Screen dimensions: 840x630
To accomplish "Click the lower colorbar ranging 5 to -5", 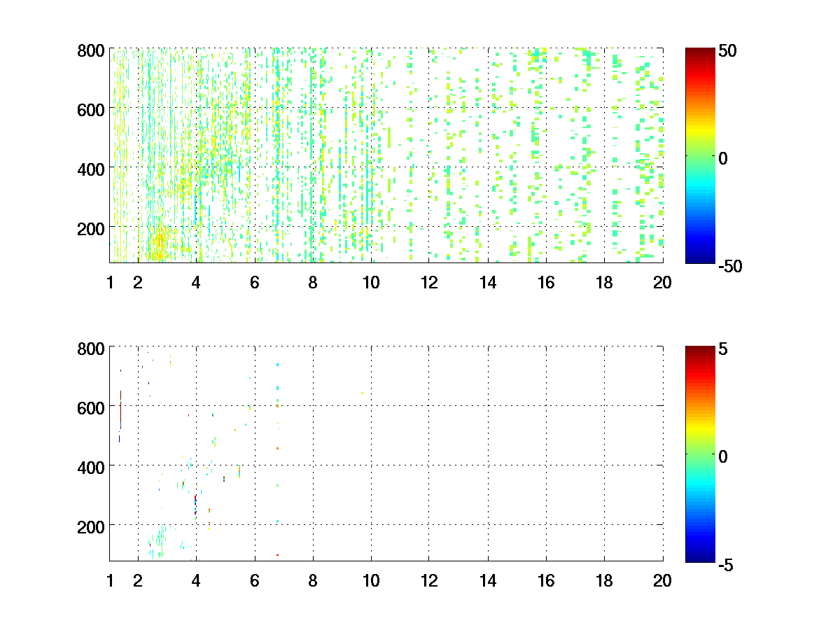I will point(700,454).
